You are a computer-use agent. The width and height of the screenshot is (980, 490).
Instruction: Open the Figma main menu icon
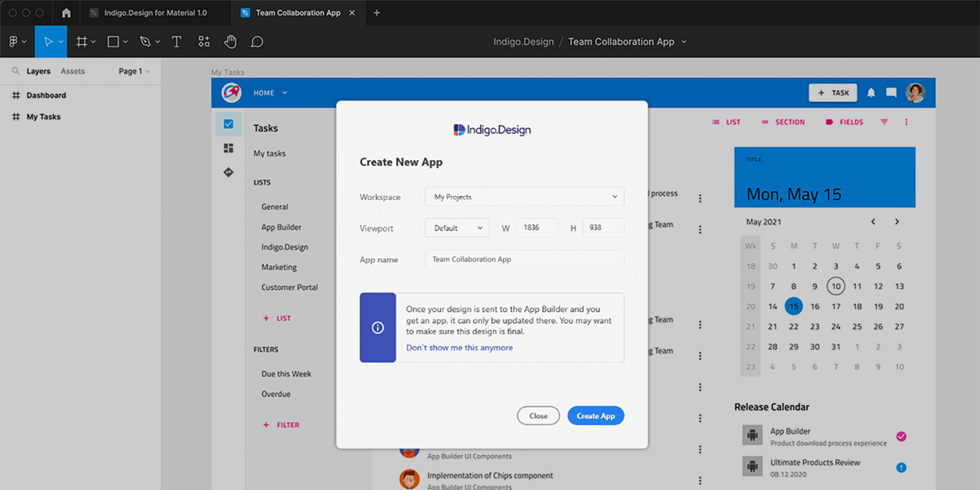(x=13, y=42)
